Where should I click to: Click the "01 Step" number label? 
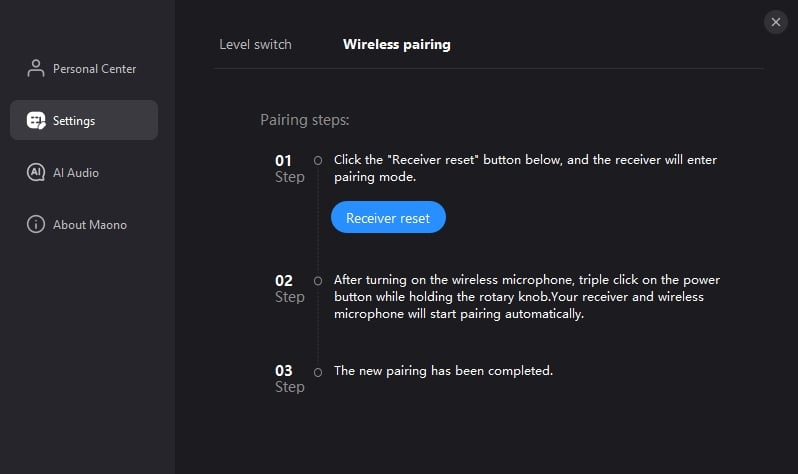(x=289, y=168)
